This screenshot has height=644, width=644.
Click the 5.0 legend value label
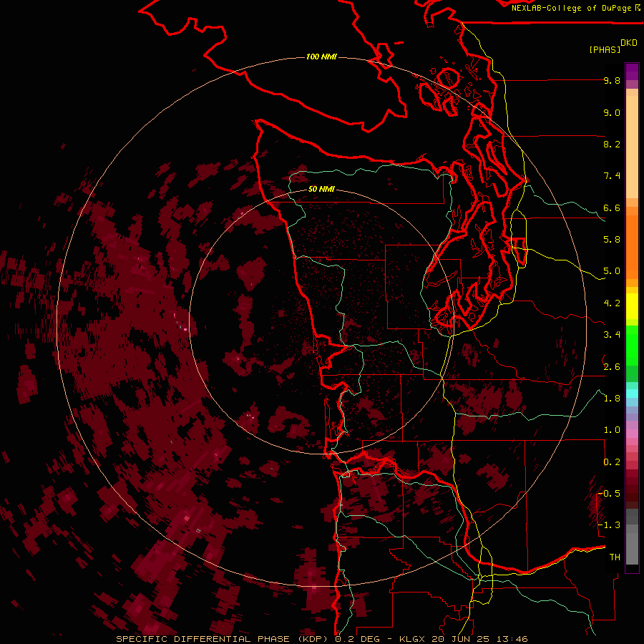(612, 271)
